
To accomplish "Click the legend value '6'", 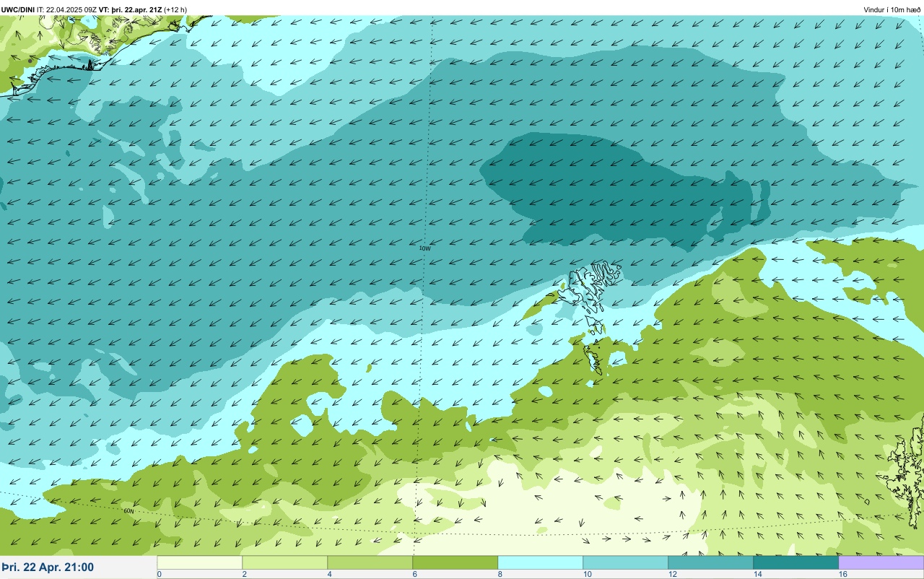I will pyautogui.click(x=414, y=574).
